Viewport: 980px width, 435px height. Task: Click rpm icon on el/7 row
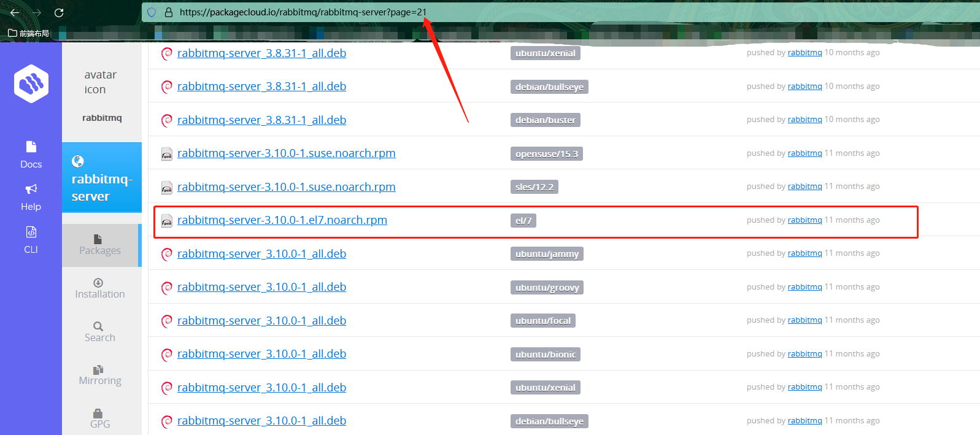click(x=166, y=221)
